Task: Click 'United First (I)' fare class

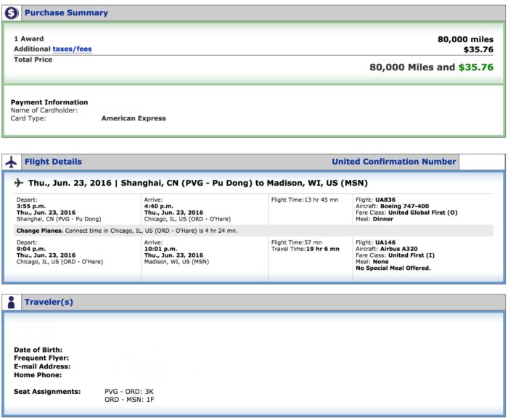Action: (411, 255)
